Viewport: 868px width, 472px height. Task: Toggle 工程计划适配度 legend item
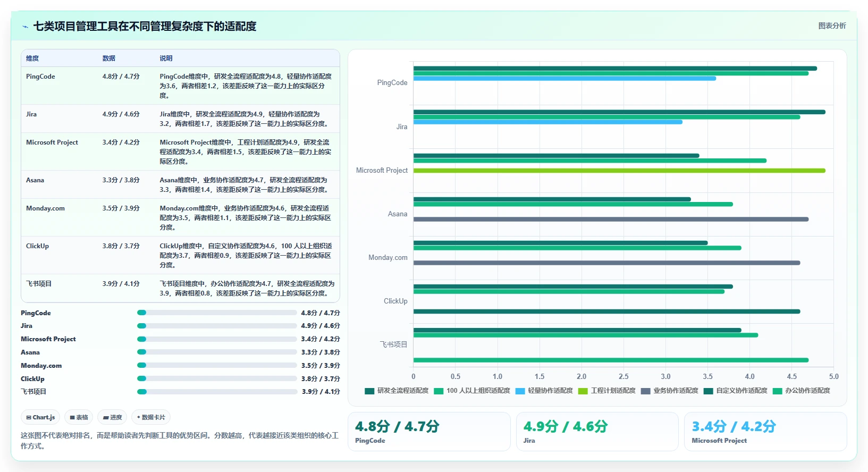click(607, 391)
